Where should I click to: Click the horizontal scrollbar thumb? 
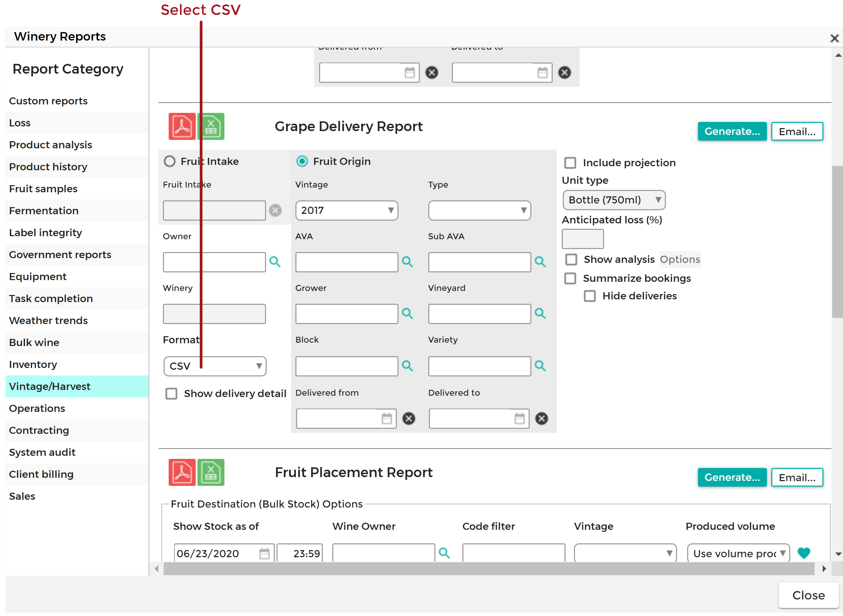(489, 569)
